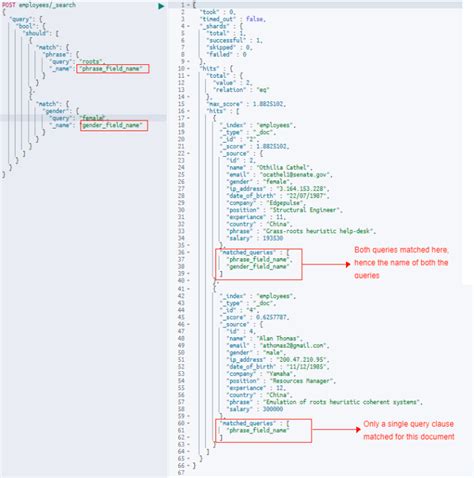The height and width of the screenshot is (478, 474).
Task: Click the "query": "roots" line in request
Action: pyautogui.click(x=77, y=62)
